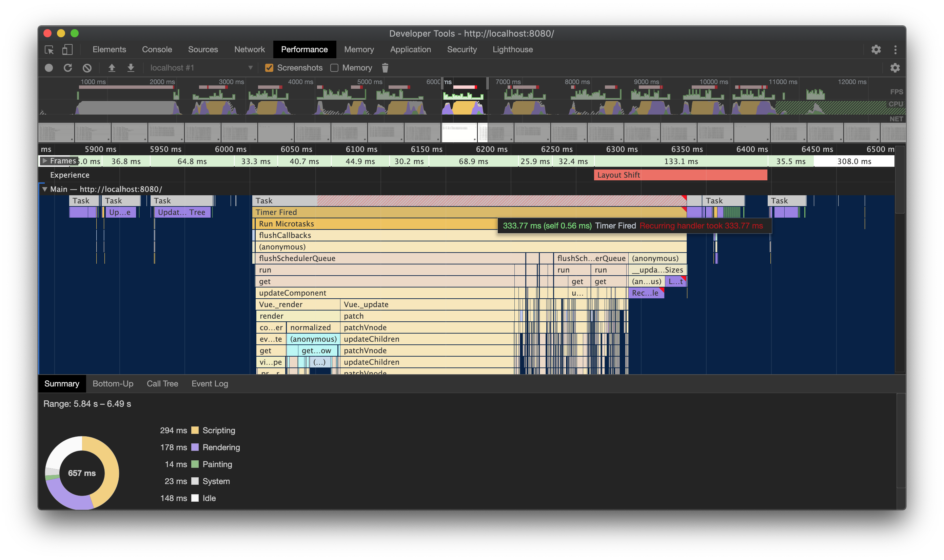Screen dimensions: 944x560
Task: Click the long red-hatched Task bar
Action: pyautogui.click(x=469, y=201)
